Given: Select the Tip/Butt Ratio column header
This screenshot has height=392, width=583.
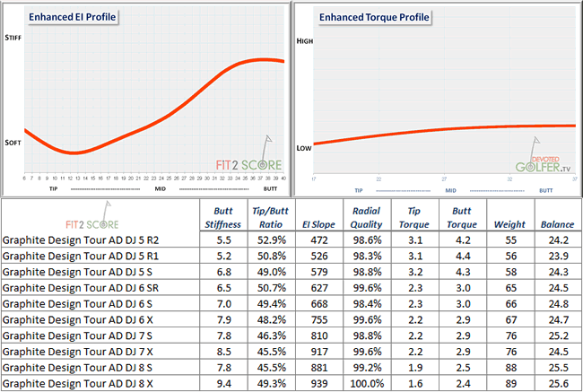Looking at the screenshot, I should pyautogui.click(x=274, y=216).
